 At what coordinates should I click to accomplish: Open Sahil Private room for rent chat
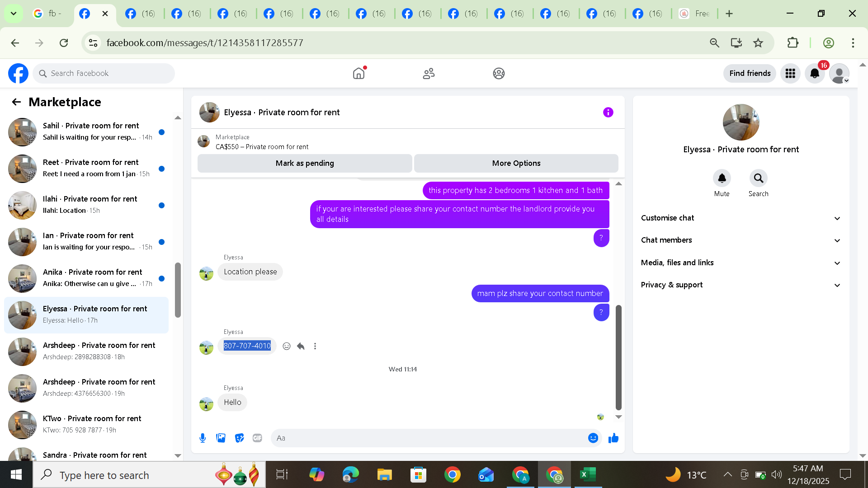click(86, 132)
